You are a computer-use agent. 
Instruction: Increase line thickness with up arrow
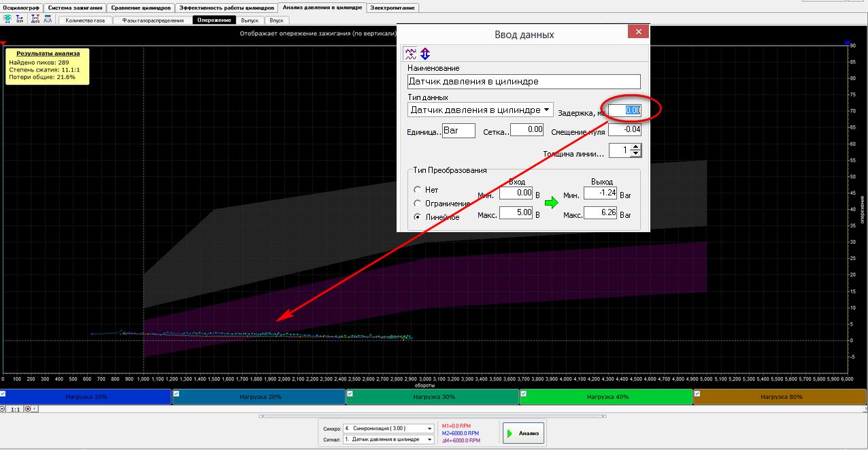pyautogui.click(x=635, y=147)
